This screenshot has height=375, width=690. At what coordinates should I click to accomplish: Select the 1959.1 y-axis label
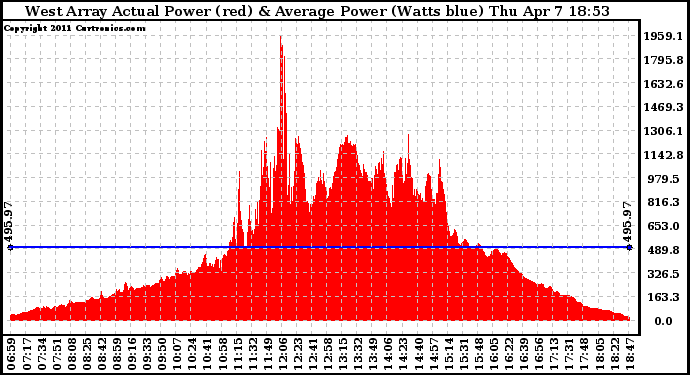pos(663,36)
